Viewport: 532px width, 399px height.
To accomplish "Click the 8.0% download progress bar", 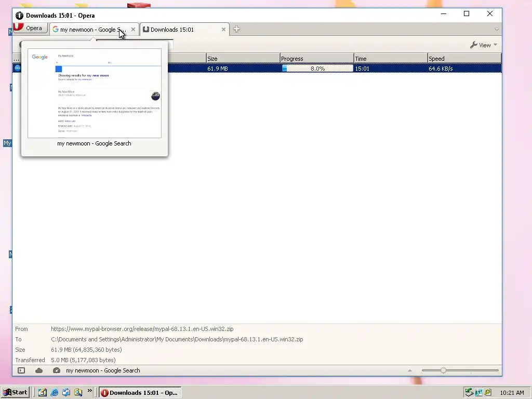I will pos(317,69).
